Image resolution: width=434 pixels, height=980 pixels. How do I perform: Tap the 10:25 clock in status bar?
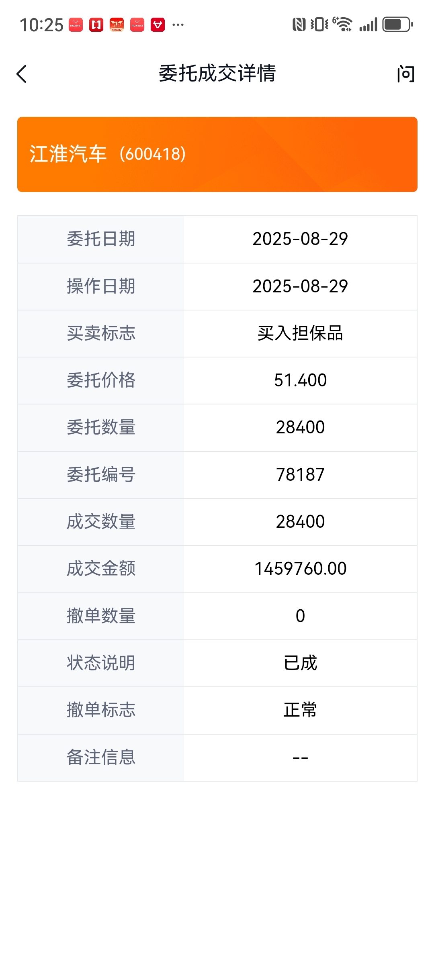click(x=41, y=25)
